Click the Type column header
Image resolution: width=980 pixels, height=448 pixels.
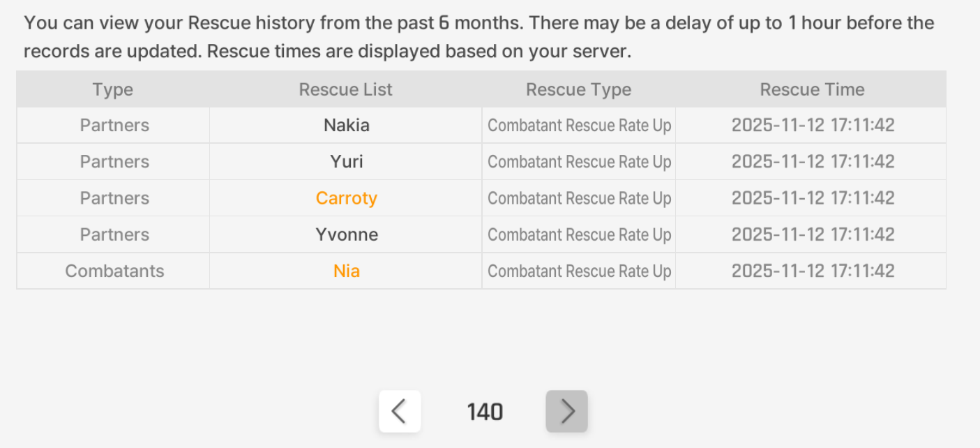113,89
